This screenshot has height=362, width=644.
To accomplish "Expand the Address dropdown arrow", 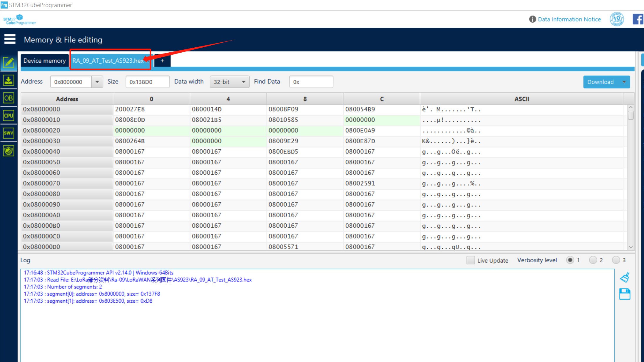I will pos(97,82).
